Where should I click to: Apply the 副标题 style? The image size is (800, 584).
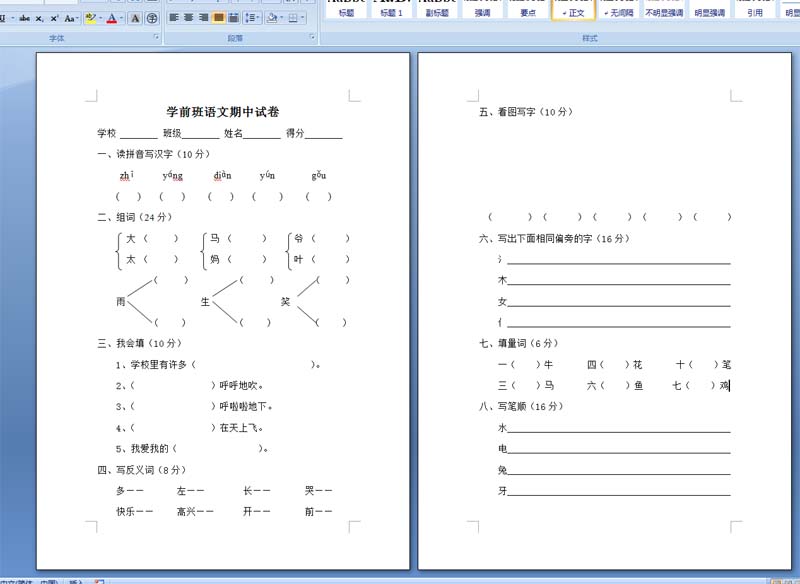[437, 10]
